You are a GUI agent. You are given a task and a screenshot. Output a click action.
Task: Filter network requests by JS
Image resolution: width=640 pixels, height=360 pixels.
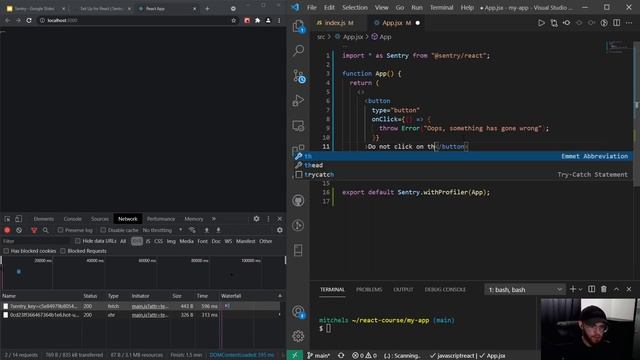tap(148, 241)
